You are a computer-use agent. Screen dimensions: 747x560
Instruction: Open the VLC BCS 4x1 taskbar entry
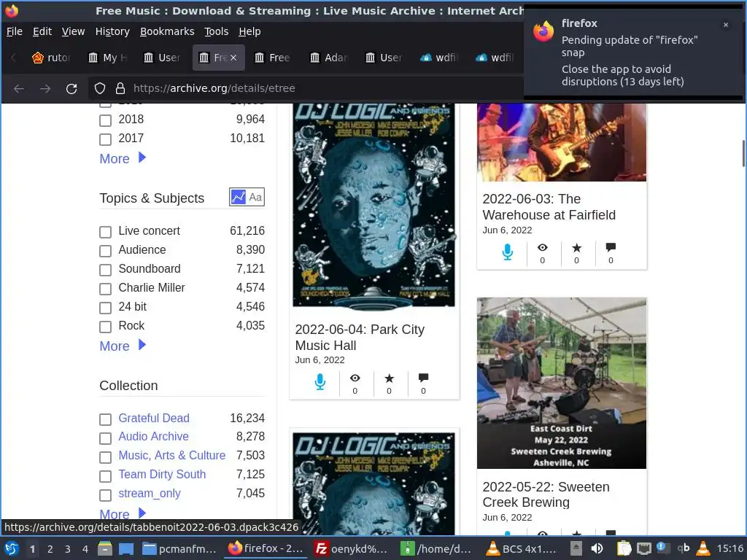tap(521, 548)
